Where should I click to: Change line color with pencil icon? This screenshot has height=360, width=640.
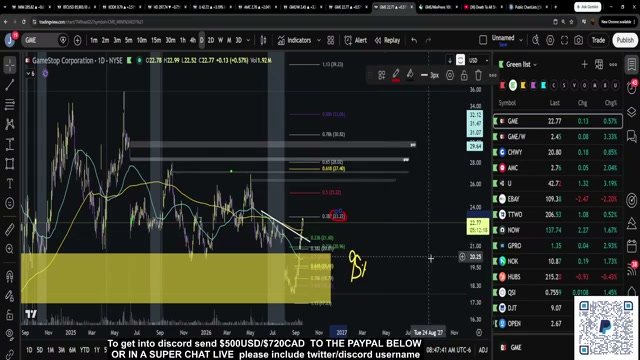pyautogui.click(x=396, y=75)
